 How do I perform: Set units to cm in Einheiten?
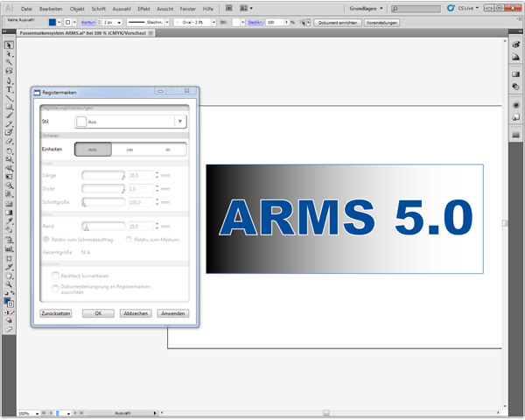click(129, 150)
